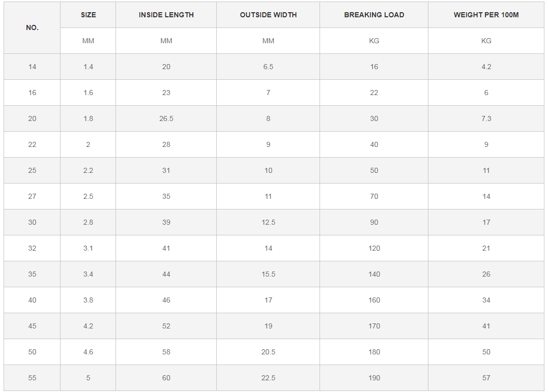This screenshot has height=392, width=549.
Task: Select the weight value 57 in last row
Action: click(486, 378)
